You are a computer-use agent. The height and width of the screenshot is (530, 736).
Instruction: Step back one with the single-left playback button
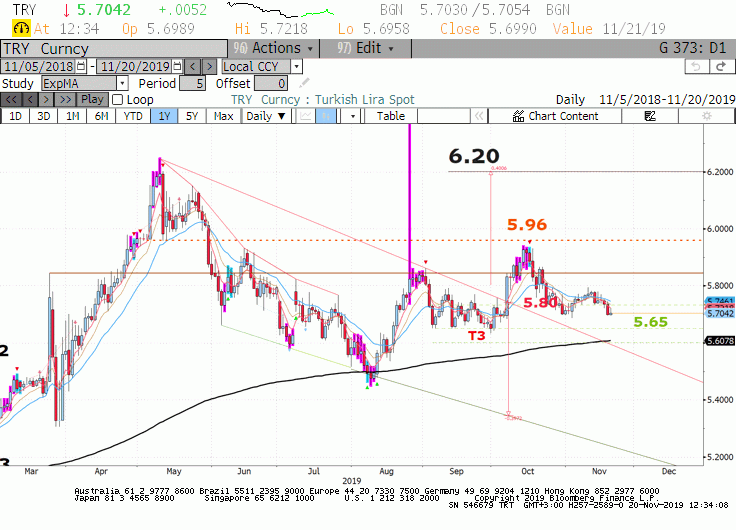(30, 100)
